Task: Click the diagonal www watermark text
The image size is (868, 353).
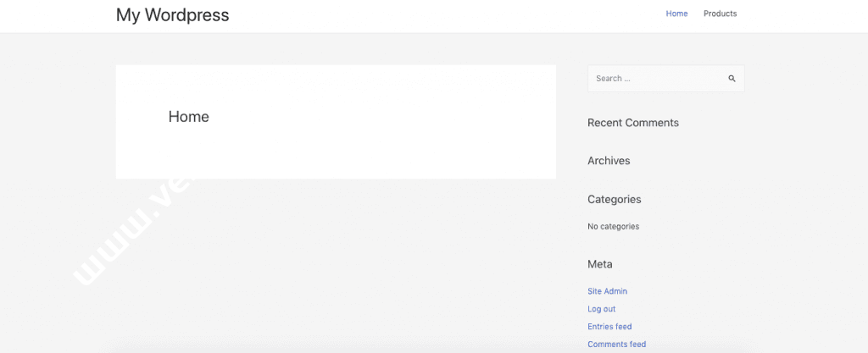Action: pos(127,237)
